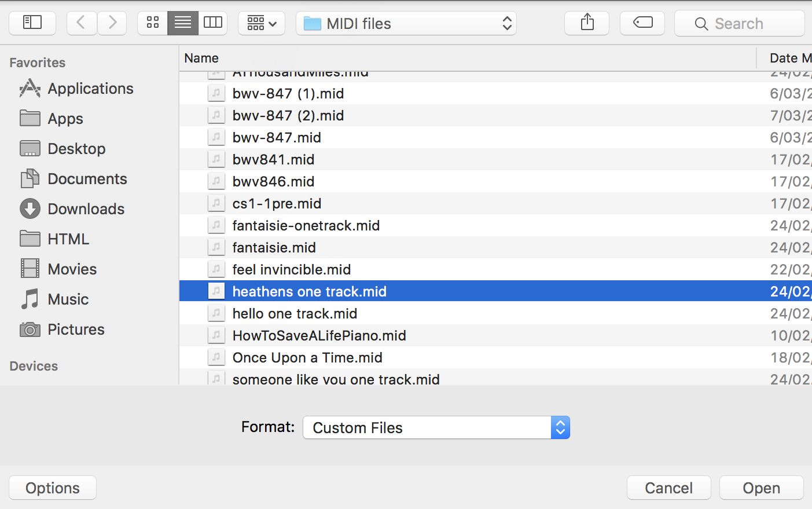Open the item arrangement dropdown
Image resolution: width=812 pixels, height=509 pixels.
pos(262,23)
